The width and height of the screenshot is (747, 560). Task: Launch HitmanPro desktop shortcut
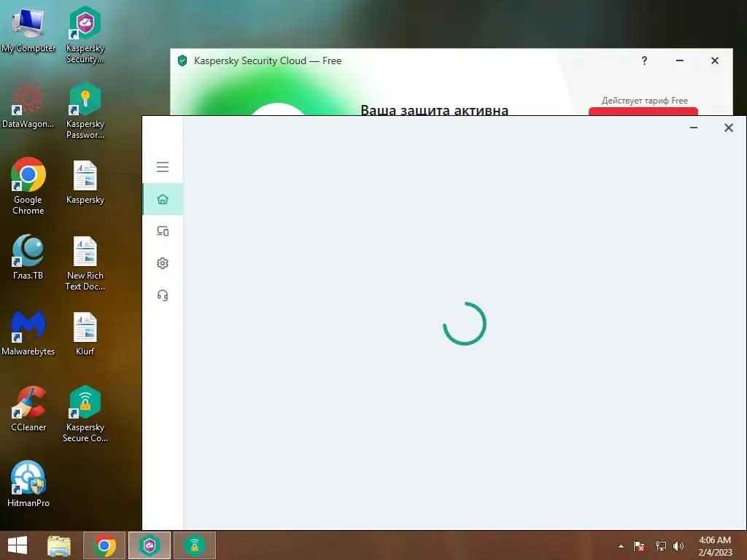tap(28, 484)
